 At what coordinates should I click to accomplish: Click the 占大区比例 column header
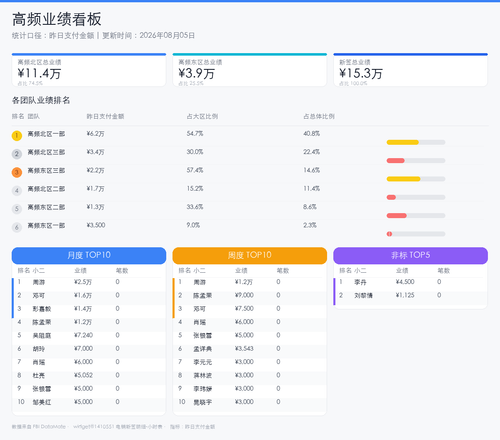[x=202, y=116]
